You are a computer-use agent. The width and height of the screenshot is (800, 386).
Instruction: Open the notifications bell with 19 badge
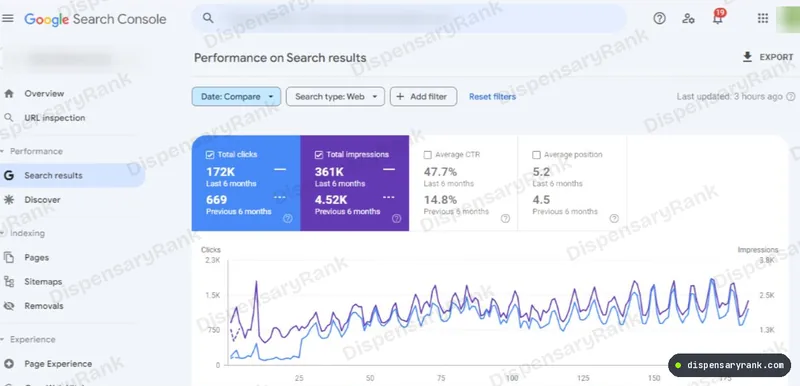[718, 17]
